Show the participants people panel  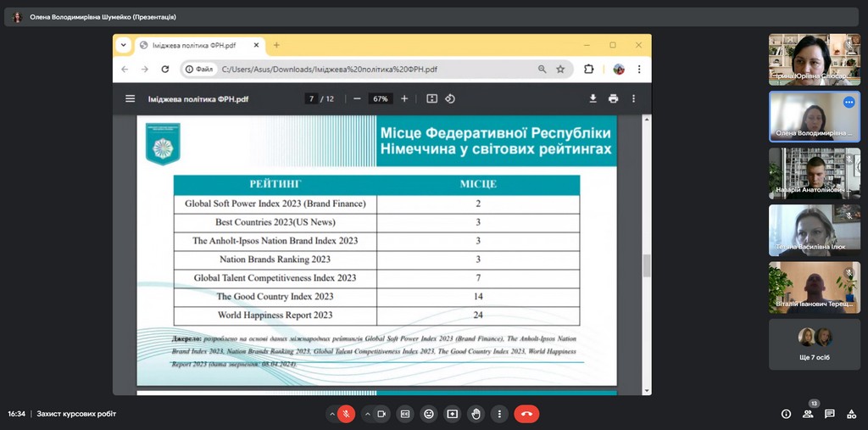808,414
